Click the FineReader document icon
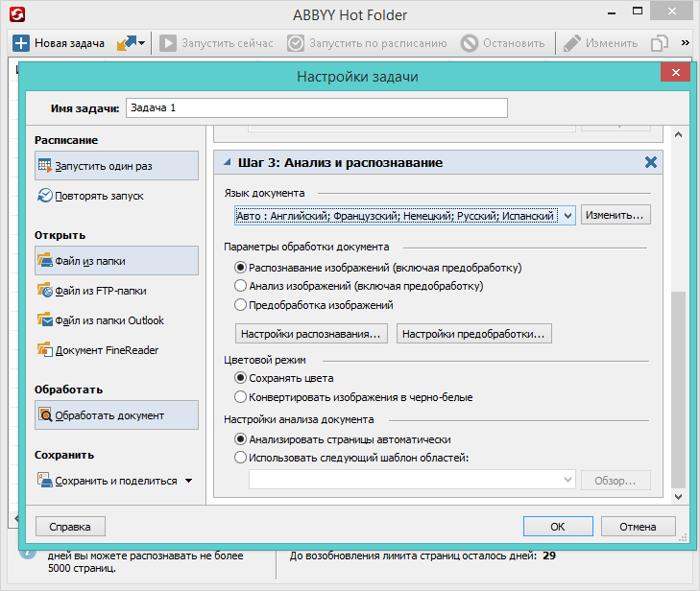The image size is (700, 591). (x=45, y=349)
